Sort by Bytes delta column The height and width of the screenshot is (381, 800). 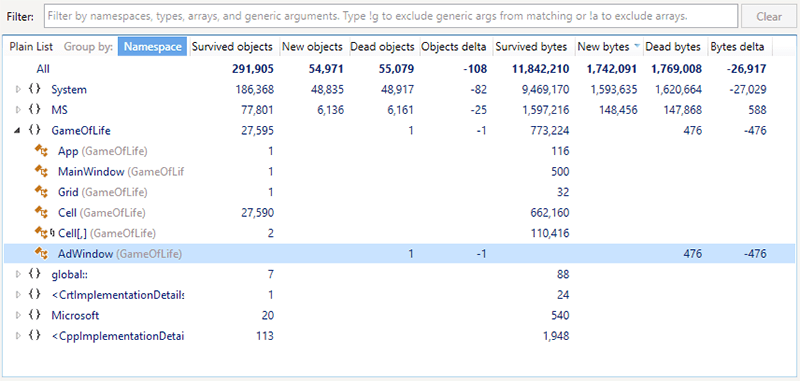(x=737, y=46)
